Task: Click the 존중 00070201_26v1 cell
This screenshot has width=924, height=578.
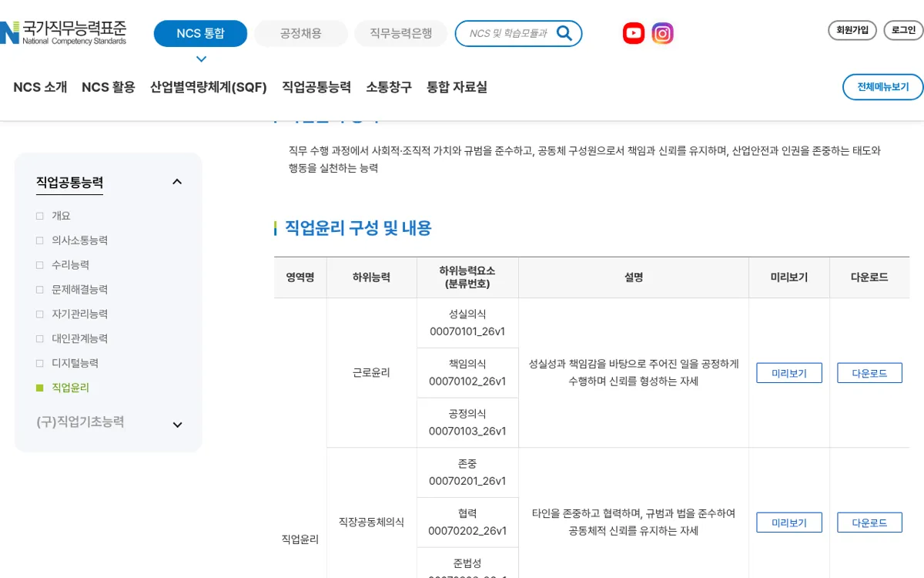Action: pyautogui.click(x=467, y=472)
